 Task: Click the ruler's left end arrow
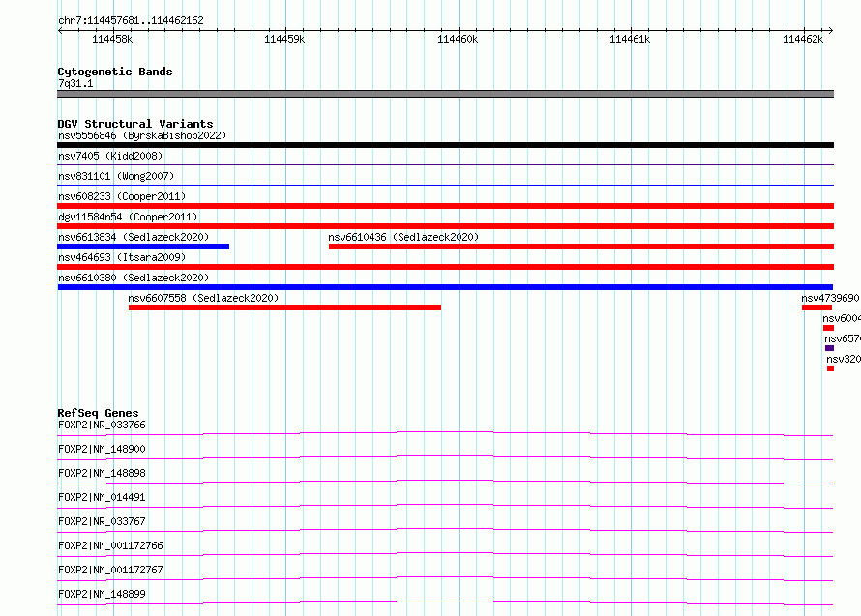point(60,30)
